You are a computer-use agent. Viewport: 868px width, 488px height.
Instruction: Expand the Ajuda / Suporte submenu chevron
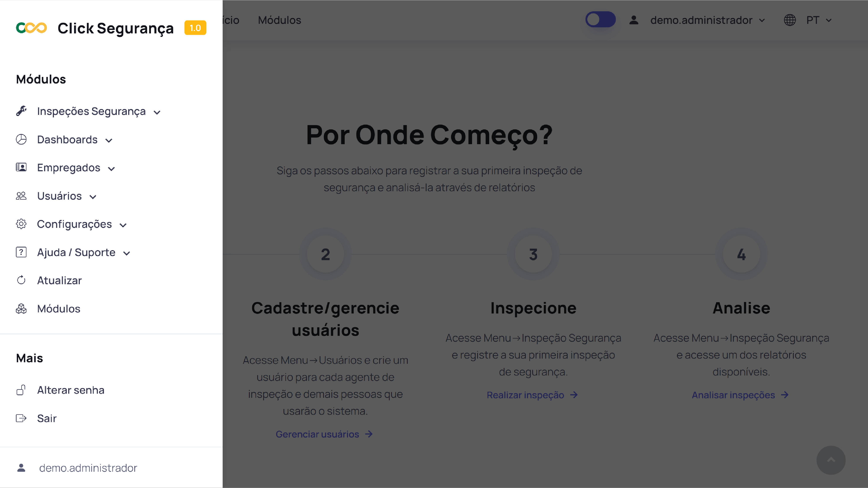[x=127, y=254]
